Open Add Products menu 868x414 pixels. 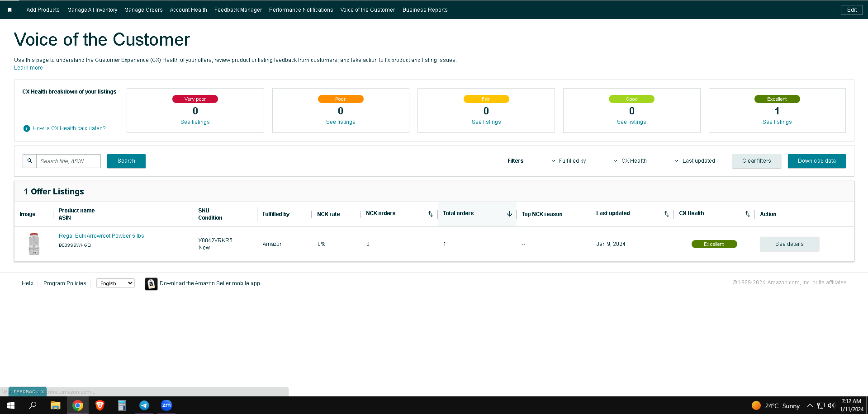pyautogui.click(x=43, y=10)
